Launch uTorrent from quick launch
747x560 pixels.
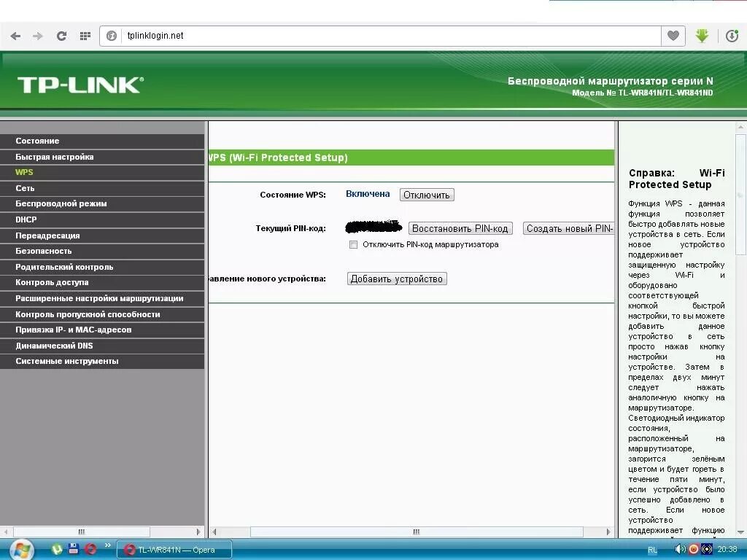tap(57, 549)
